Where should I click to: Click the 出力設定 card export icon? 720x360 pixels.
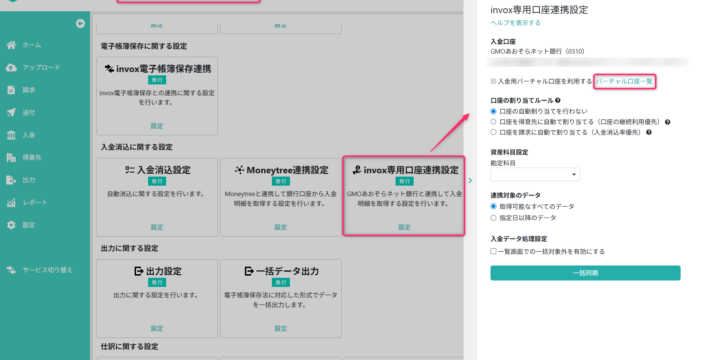[x=139, y=271]
